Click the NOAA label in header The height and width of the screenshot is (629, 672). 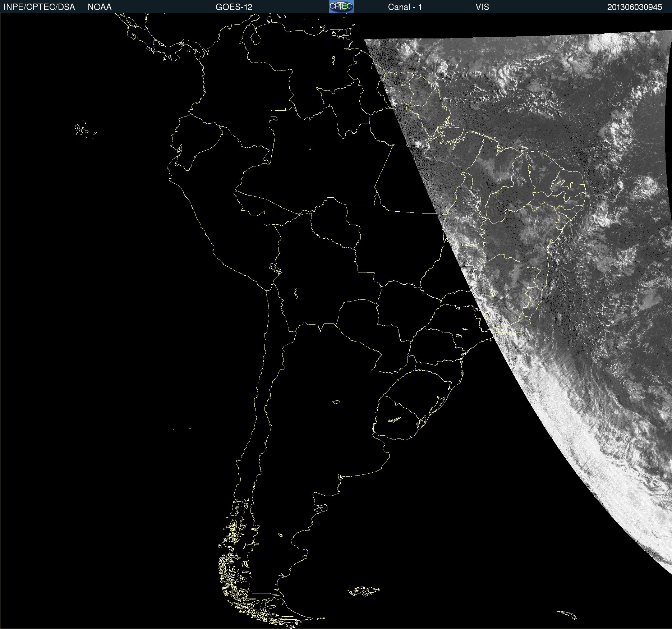[100, 7]
